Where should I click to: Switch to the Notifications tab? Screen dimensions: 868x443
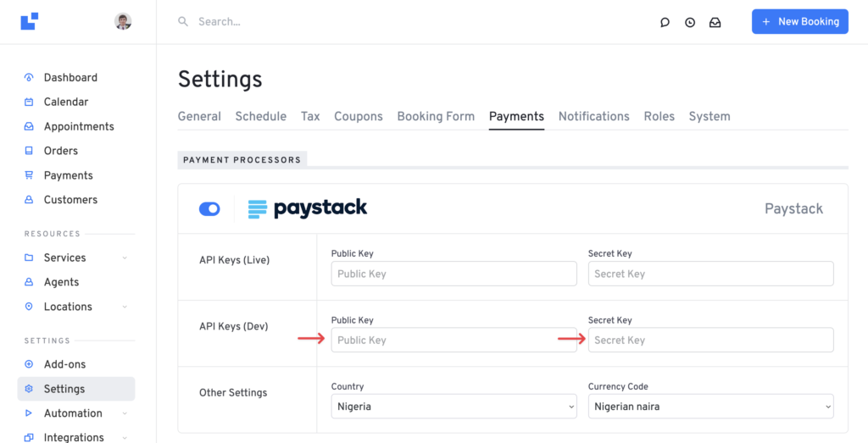tap(594, 117)
